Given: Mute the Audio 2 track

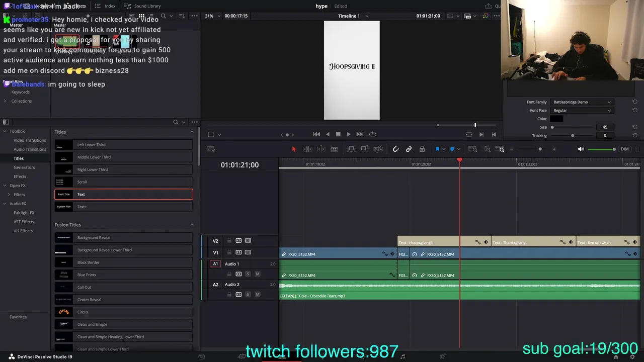Looking at the screenshot, I should 257,294.
